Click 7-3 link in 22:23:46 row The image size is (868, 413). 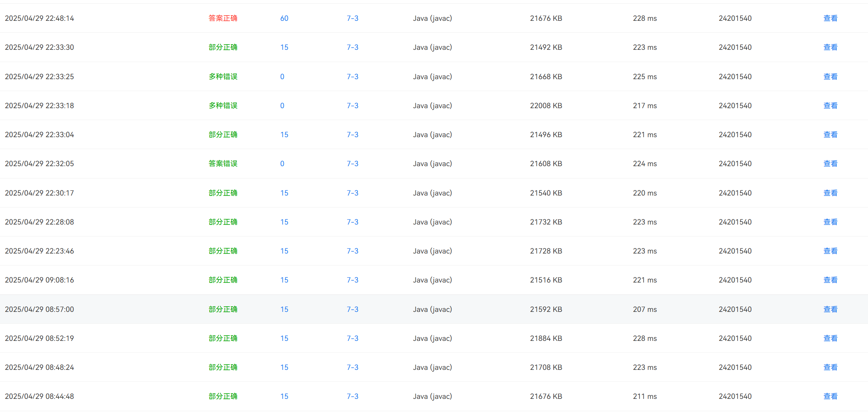pyautogui.click(x=352, y=251)
